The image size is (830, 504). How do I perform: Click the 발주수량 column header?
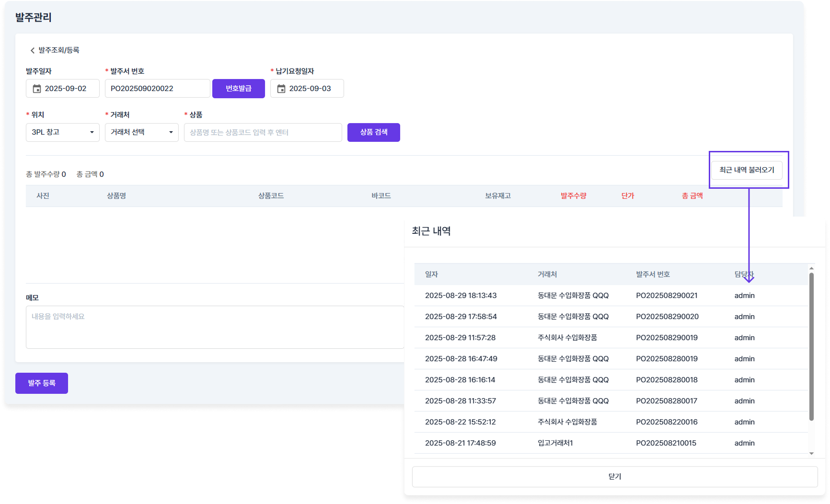coord(573,196)
